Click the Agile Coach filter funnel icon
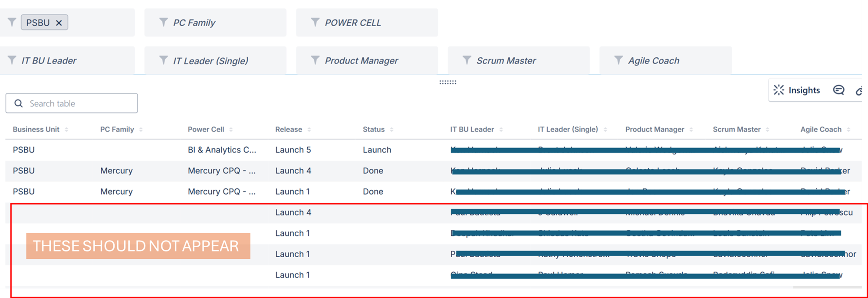Screen dimensions: 868x298 coord(619,60)
